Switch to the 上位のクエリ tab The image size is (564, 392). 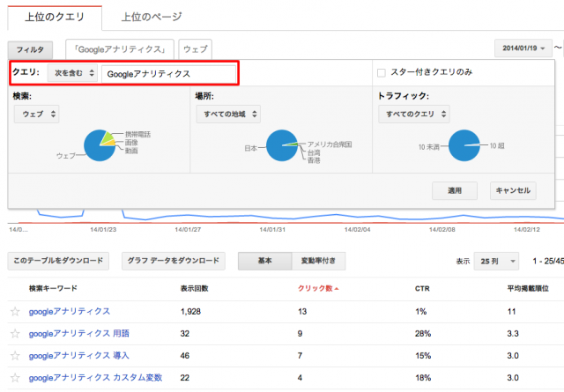coord(55,18)
